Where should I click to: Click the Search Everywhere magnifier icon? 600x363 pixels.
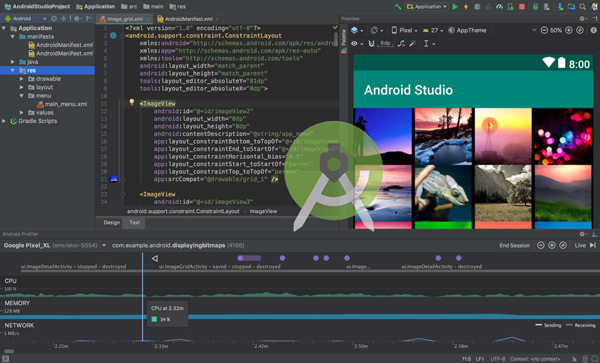[x=582, y=7]
